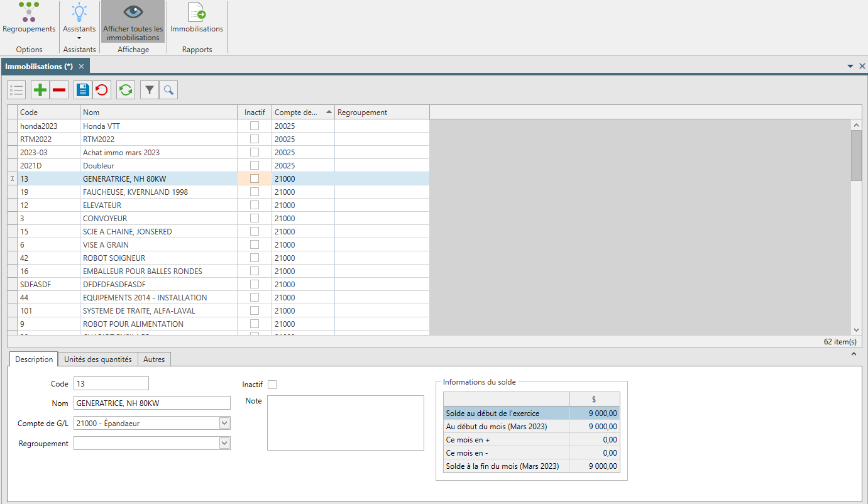Select the Solde au début de l'exercice row
Viewport: 868px width, 504px height.
[531, 413]
